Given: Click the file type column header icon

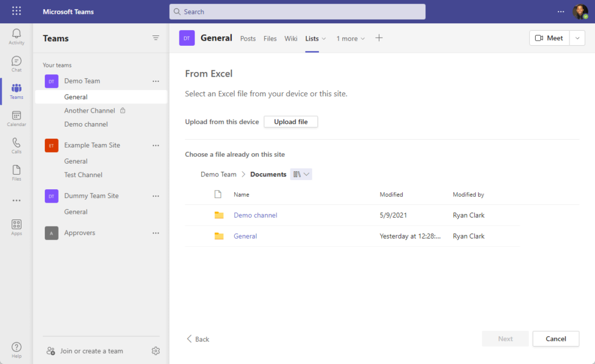Looking at the screenshot, I should pyautogui.click(x=218, y=194).
